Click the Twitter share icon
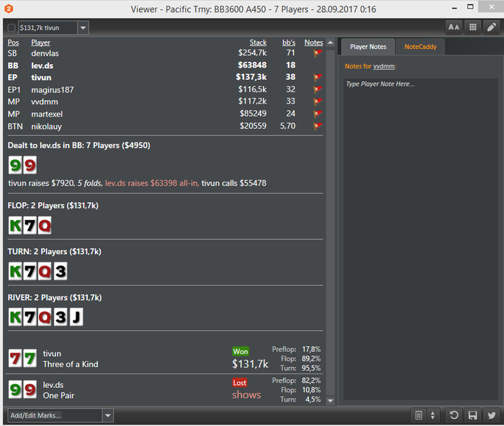Screen dimensions: 504x426 click(x=492, y=415)
